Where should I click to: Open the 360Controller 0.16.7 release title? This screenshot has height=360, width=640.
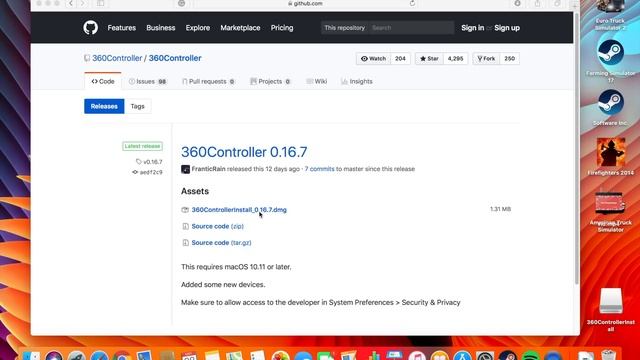click(x=244, y=152)
